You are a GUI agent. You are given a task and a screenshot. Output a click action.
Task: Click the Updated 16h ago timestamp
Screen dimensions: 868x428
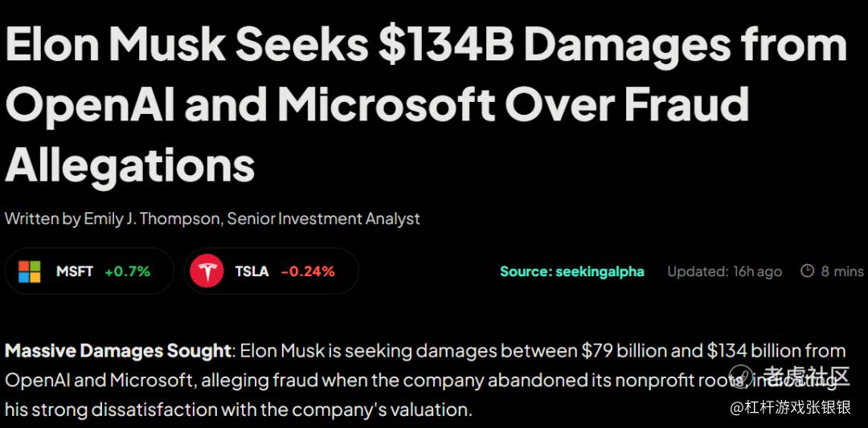pyautogui.click(x=724, y=271)
